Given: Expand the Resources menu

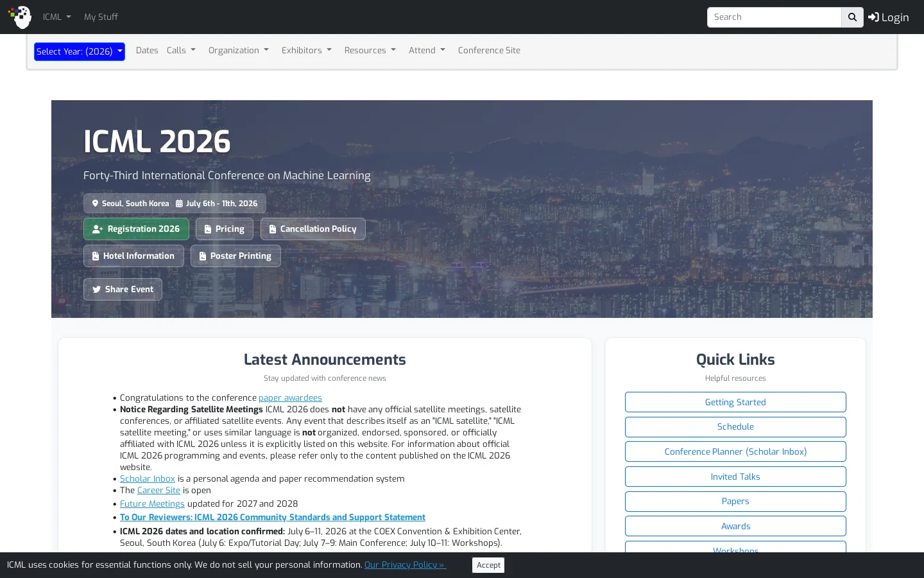Looking at the screenshot, I should 370,50.
